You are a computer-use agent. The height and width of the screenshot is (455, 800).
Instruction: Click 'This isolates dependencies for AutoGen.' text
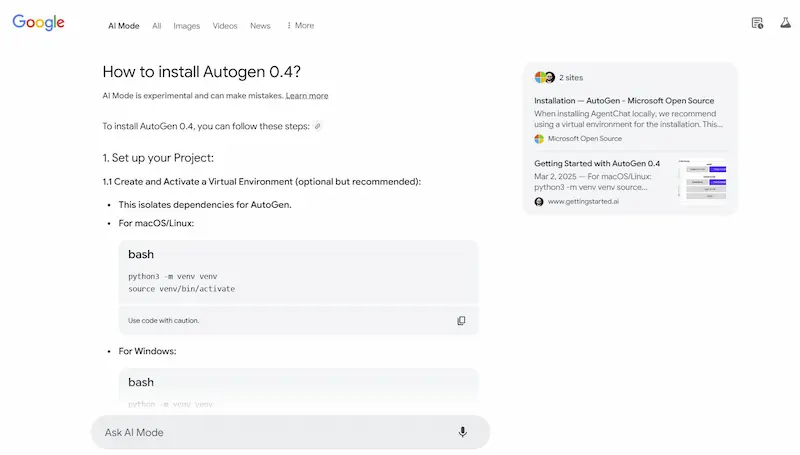pos(205,205)
